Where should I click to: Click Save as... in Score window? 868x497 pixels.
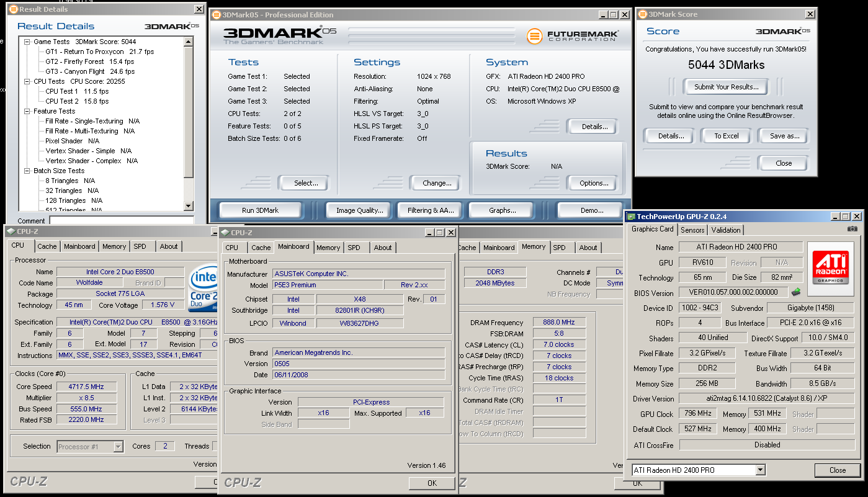784,136
